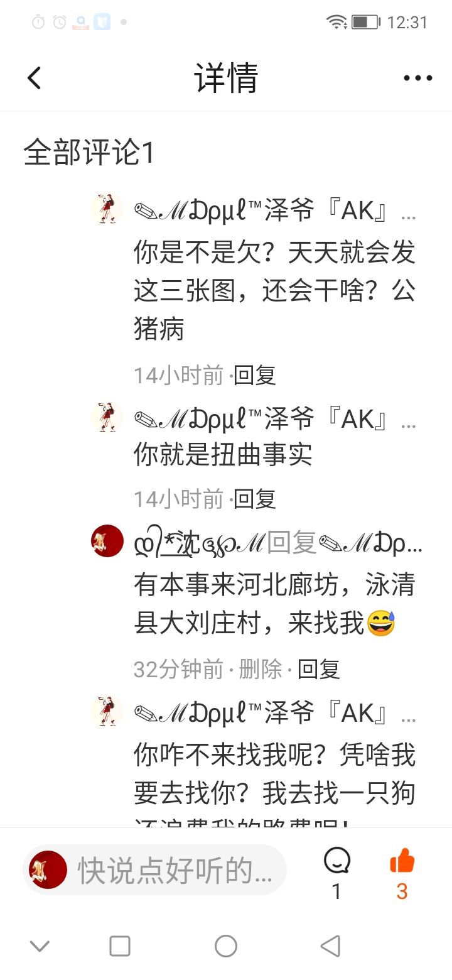This screenshot has width=452, height=980.
Task: Tap the comment bubble icon
Action: coord(337,861)
